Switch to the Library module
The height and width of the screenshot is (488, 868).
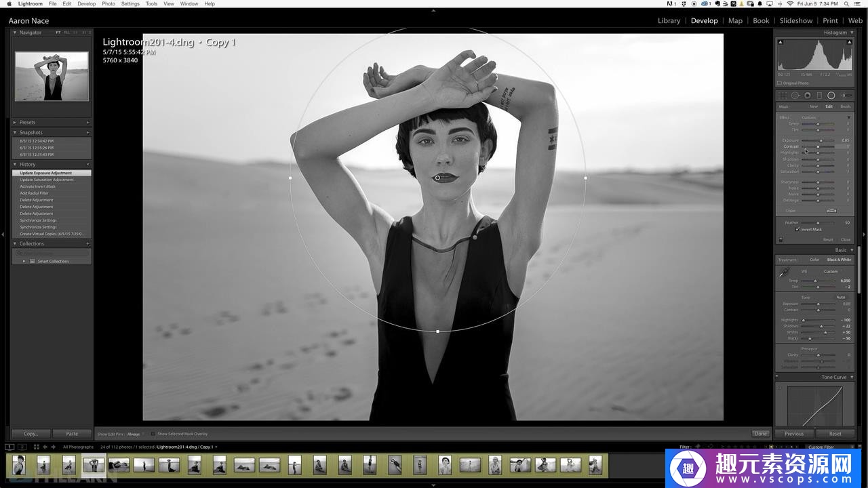[669, 20]
